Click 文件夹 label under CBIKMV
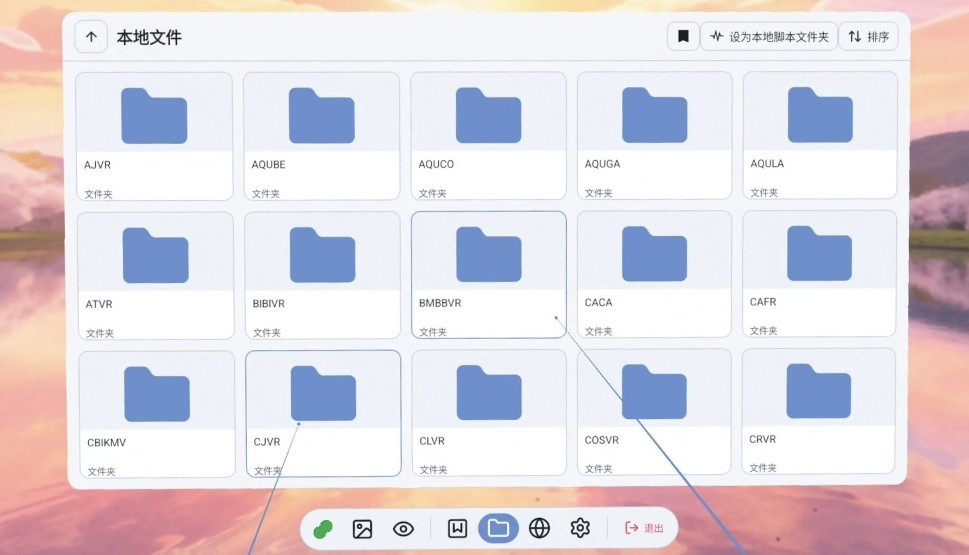969x555 pixels. [101, 471]
